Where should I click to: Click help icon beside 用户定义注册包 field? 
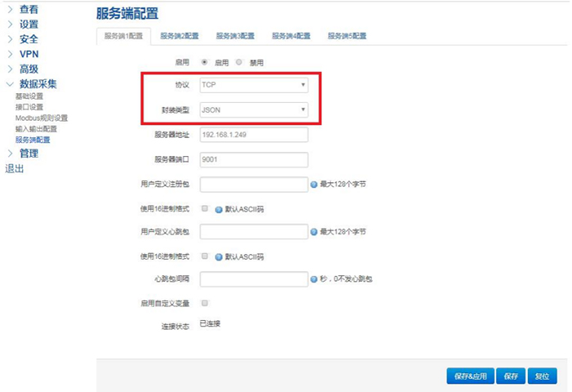click(314, 185)
